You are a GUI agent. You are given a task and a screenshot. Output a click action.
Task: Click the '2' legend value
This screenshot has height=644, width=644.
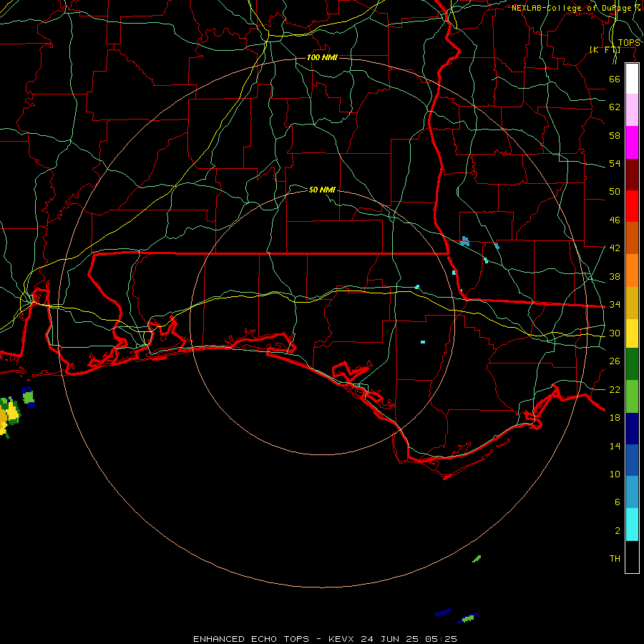tap(617, 531)
